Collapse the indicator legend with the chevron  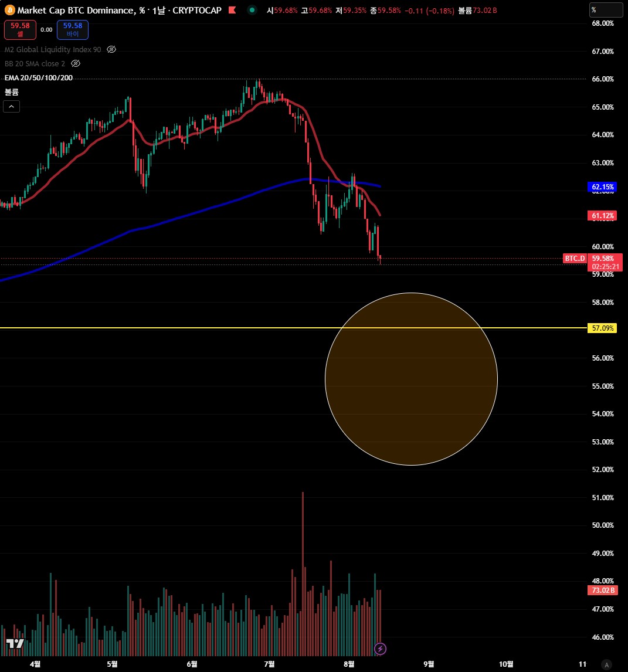pos(12,107)
